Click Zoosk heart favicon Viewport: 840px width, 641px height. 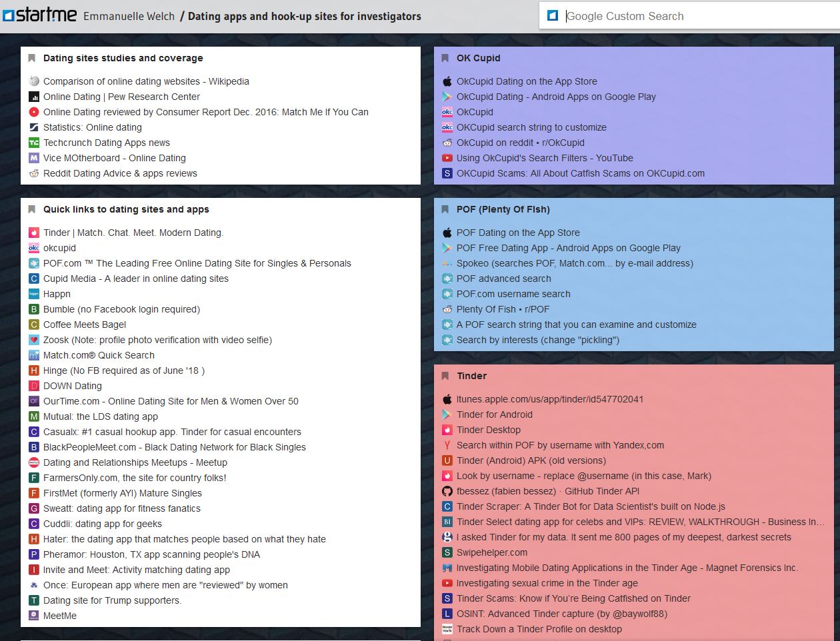[x=34, y=340]
